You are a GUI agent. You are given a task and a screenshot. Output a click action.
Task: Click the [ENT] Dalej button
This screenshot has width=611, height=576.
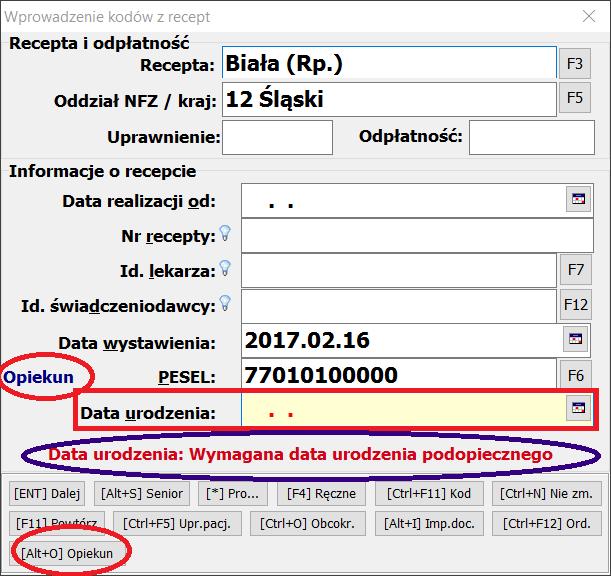(47, 494)
